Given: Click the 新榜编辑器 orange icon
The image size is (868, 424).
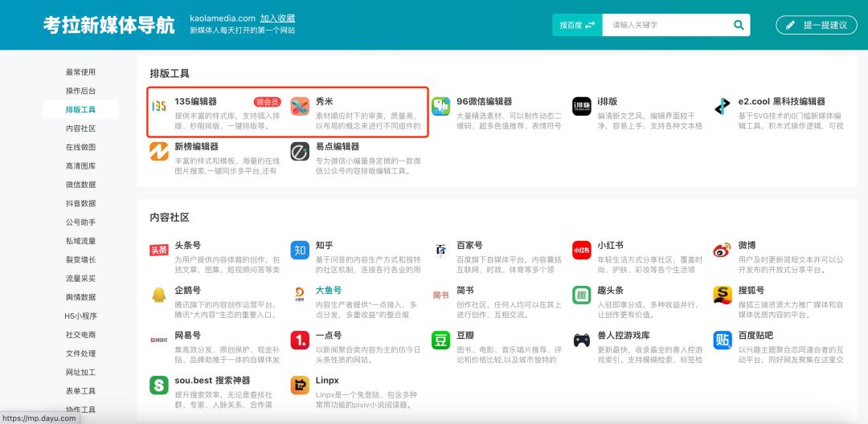Looking at the screenshot, I should click(159, 152).
